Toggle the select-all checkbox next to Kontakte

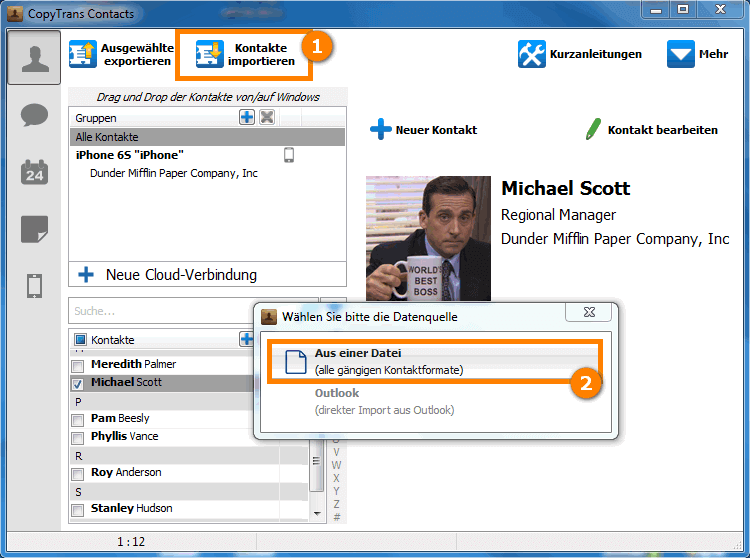point(80,340)
